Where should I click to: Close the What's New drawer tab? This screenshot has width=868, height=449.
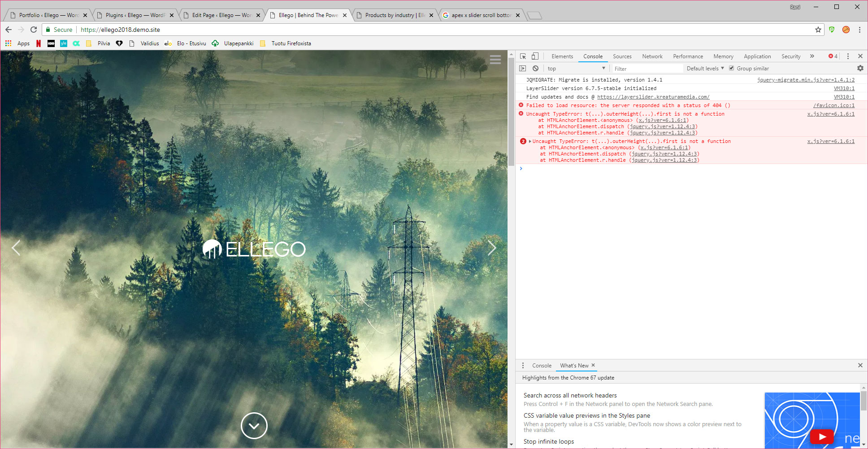point(593,365)
